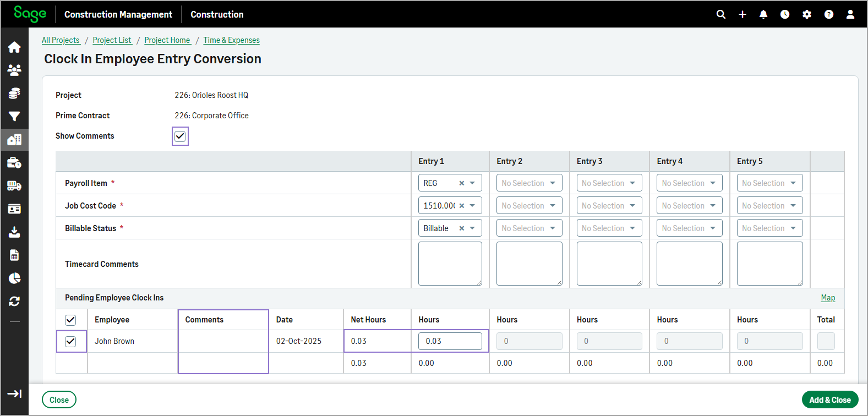Open Entry 2 Payroll Item dropdown

[x=529, y=183]
